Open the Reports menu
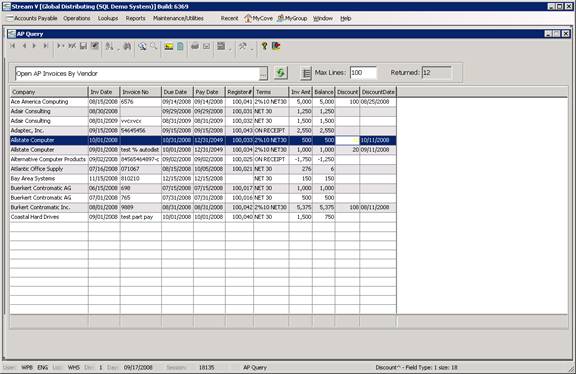This screenshot has width=576, height=374. point(136,18)
